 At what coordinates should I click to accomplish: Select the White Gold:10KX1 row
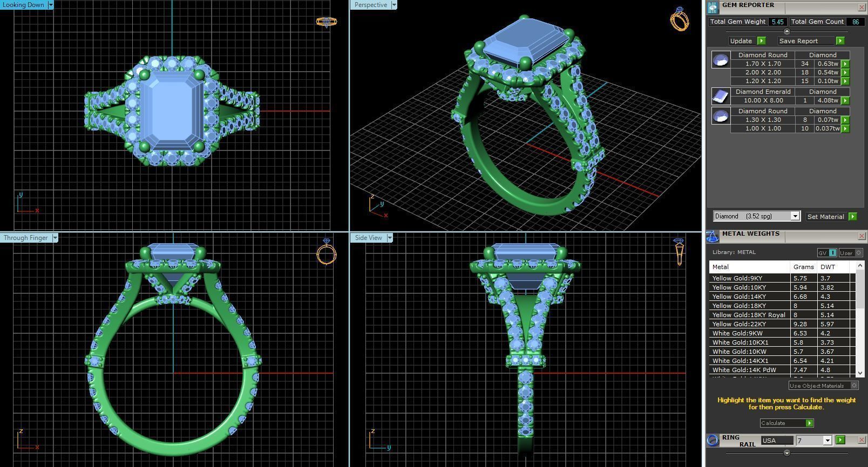(x=782, y=342)
